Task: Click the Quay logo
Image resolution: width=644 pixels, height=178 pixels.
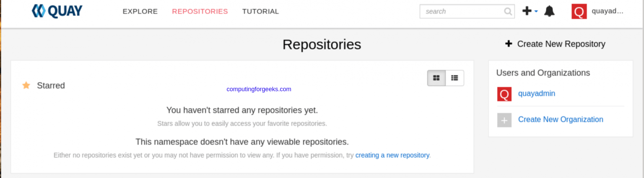Action: pyautogui.click(x=57, y=11)
